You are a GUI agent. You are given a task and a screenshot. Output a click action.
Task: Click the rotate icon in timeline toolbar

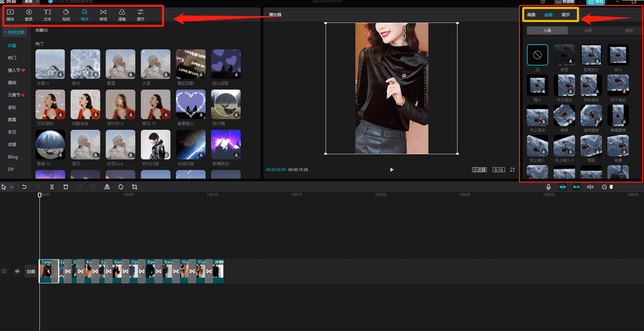click(x=121, y=187)
